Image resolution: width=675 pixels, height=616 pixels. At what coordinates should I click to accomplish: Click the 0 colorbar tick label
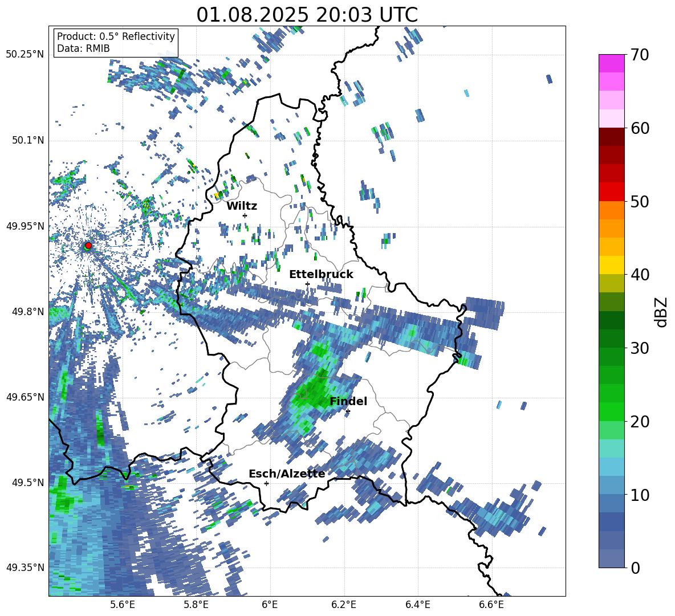pyautogui.click(x=635, y=568)
